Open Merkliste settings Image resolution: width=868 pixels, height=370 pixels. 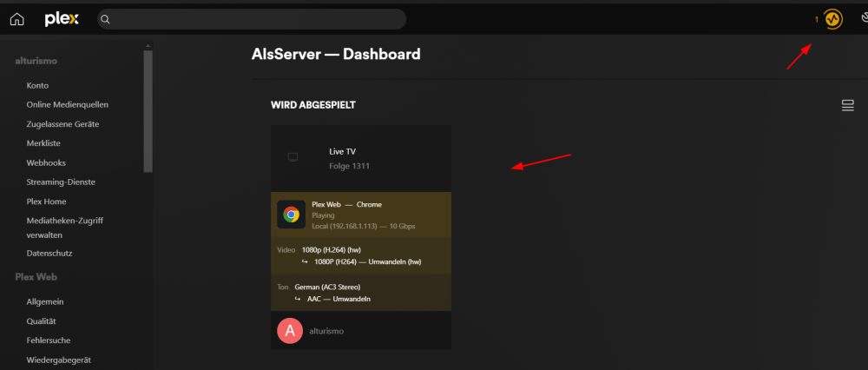coord(43,143)
